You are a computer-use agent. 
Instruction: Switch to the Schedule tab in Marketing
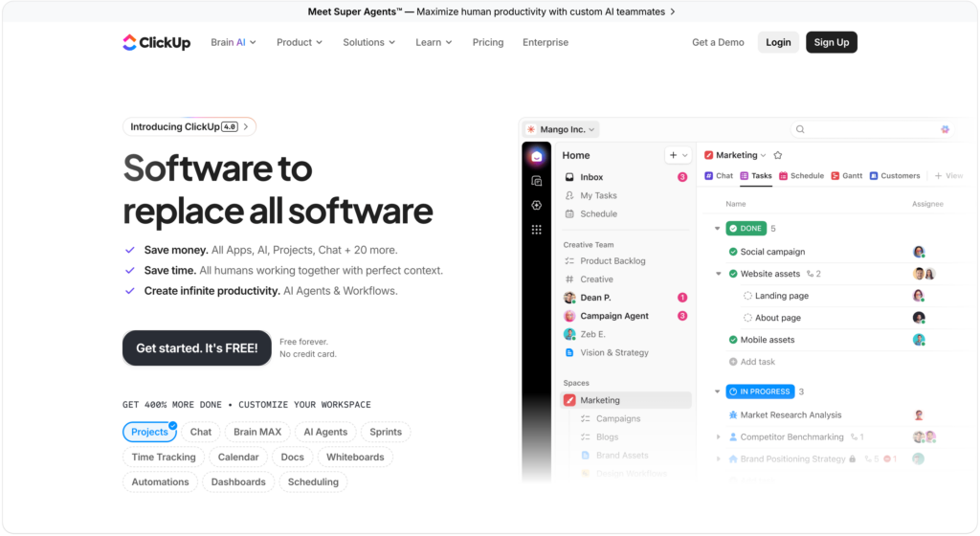[x=801, y=176]
